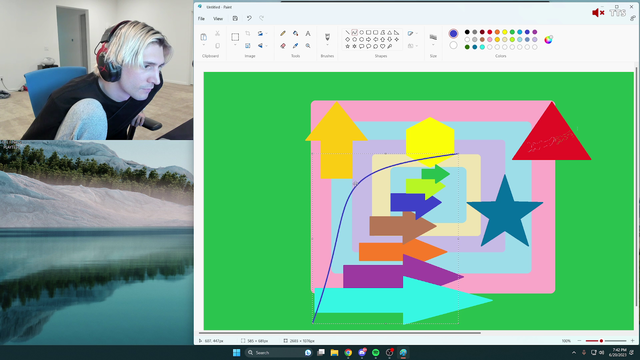Choose the Up arrow shape
Screen dimensions: 640x360
tap(382, 39)
